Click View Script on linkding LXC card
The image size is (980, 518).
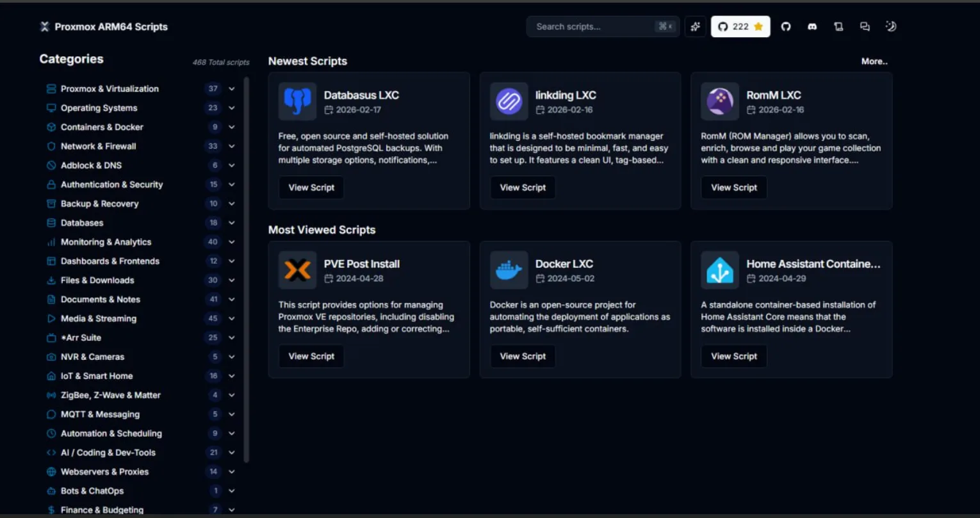coord(523,188)
